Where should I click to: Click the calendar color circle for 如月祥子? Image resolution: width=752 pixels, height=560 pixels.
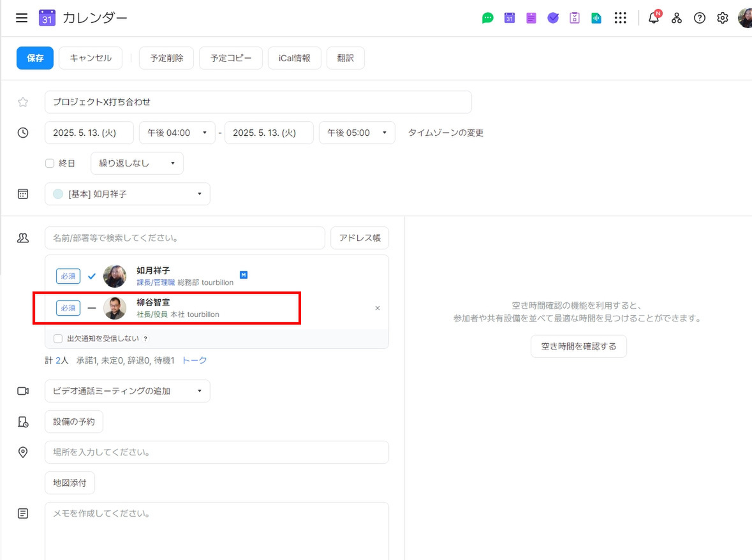(58, 194)
